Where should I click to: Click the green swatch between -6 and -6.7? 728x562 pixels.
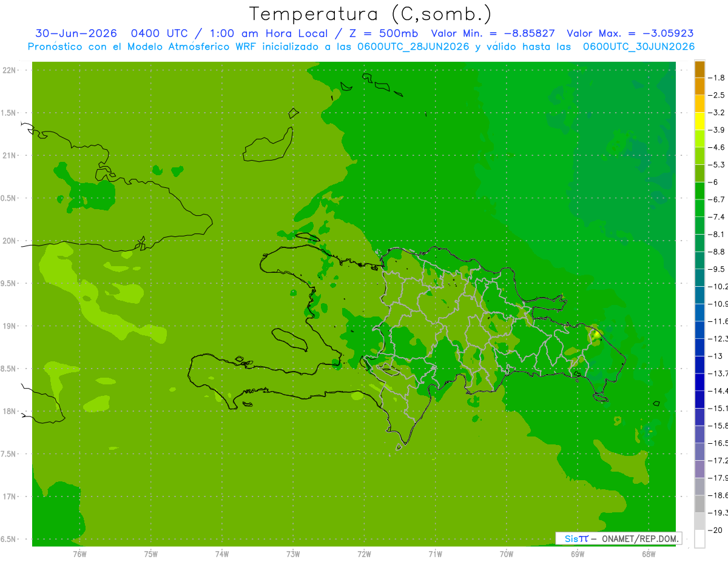pos(699,191)
